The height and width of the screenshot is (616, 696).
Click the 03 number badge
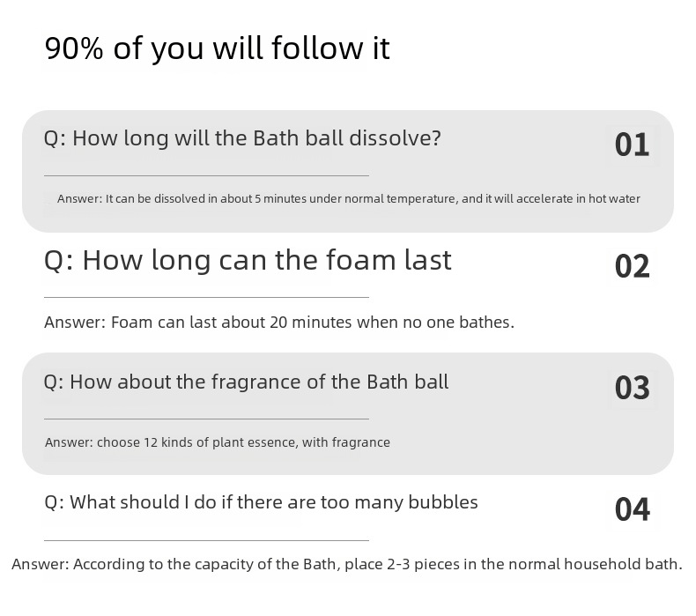tap(632, 388)
